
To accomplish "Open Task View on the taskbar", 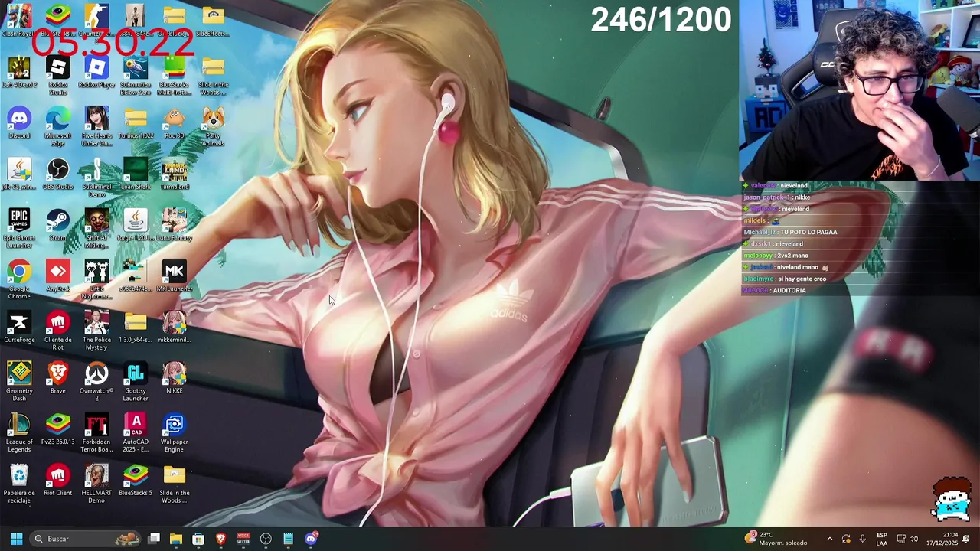I will point(154,539).
